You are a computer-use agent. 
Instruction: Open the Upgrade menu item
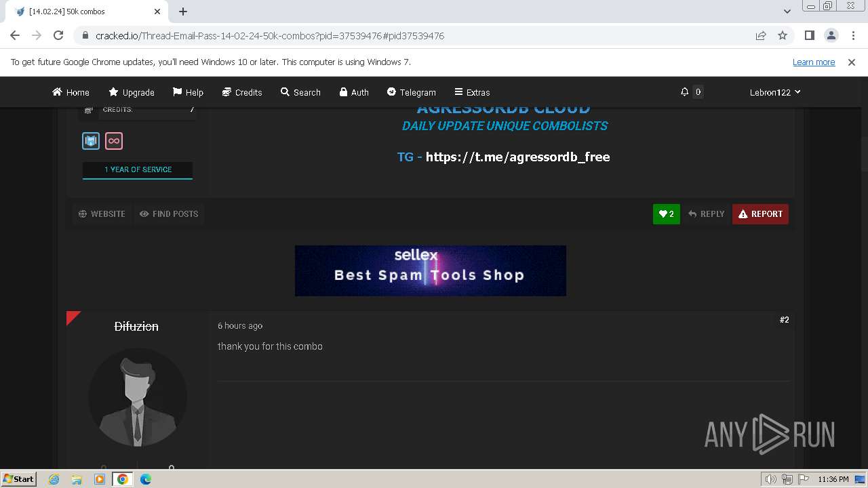(x=132, y=92)
